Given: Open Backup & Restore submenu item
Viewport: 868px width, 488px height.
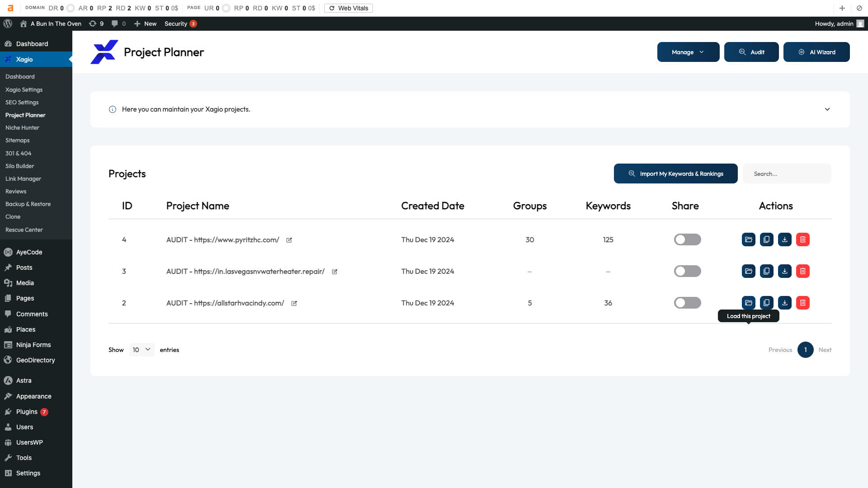Looking at the screenshot, I should coord(28,204).
